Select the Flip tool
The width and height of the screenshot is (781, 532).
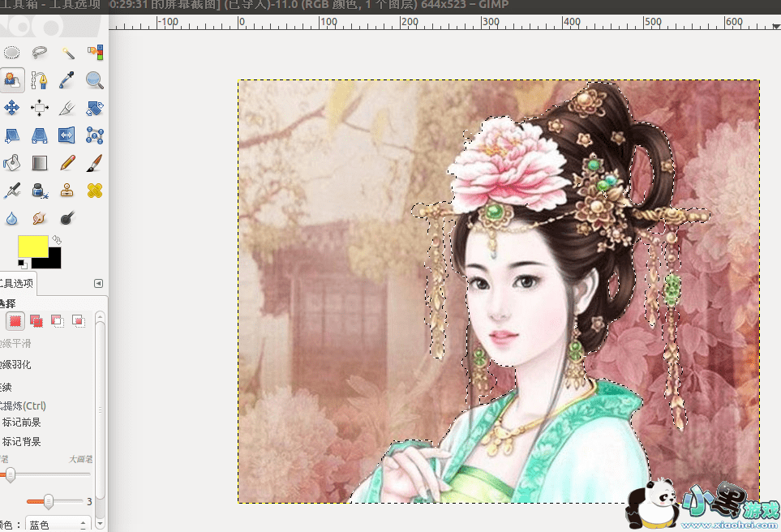point(67,135)
